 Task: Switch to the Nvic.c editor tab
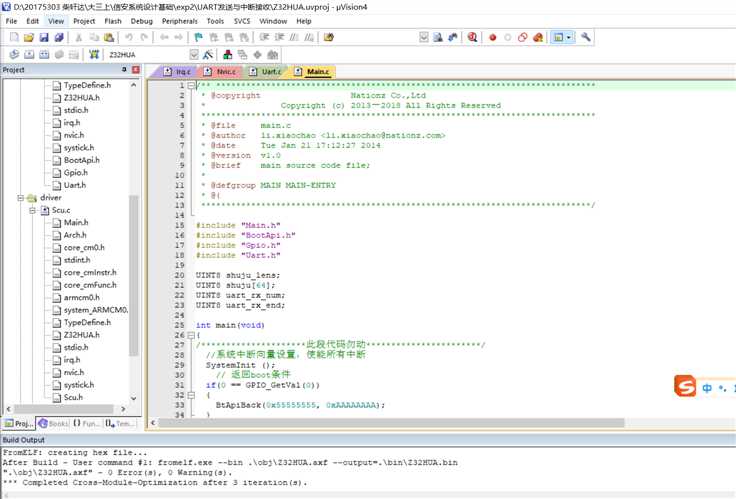[x=221, y=71]
